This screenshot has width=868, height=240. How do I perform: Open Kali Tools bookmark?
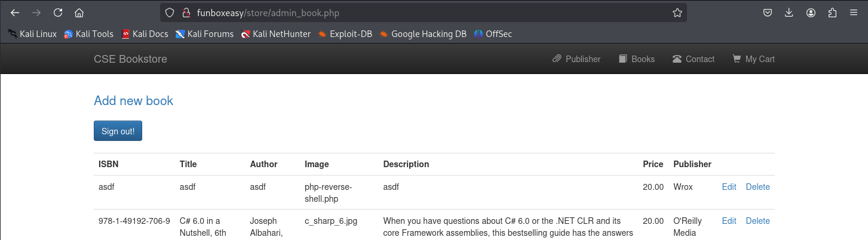click(x=88, y=34)
